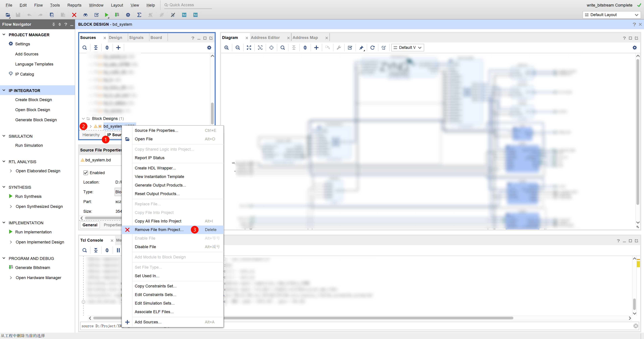
Task: Click the Quick Access search field
Action: (x=188, y=5)
